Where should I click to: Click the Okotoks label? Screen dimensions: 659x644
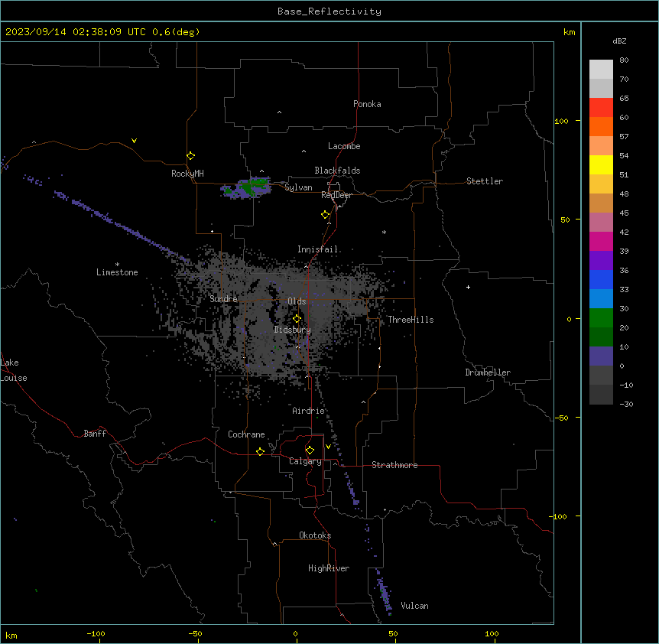[315, 535]
